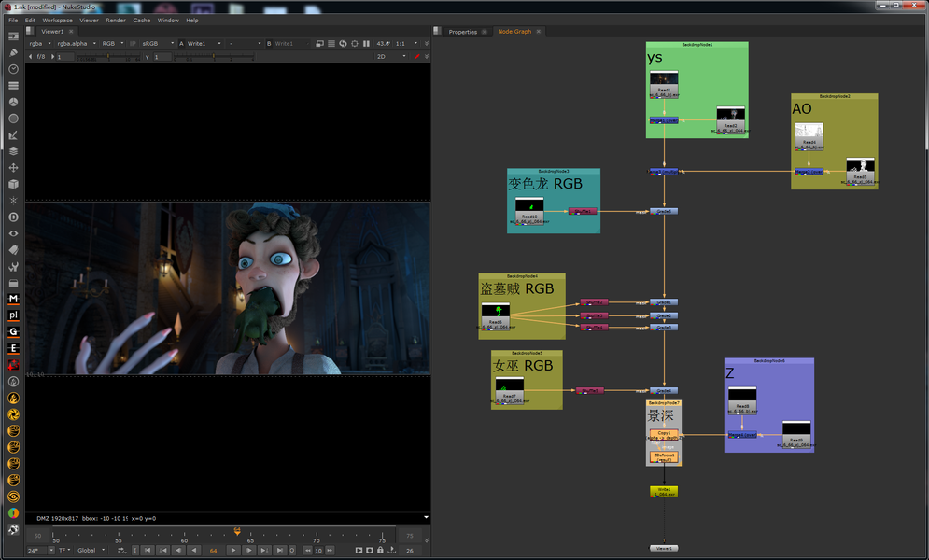The height and width of the screenshot is (560, 929).
Task: Open the Particles nodes icon
Action: click(x=13, y=201)
